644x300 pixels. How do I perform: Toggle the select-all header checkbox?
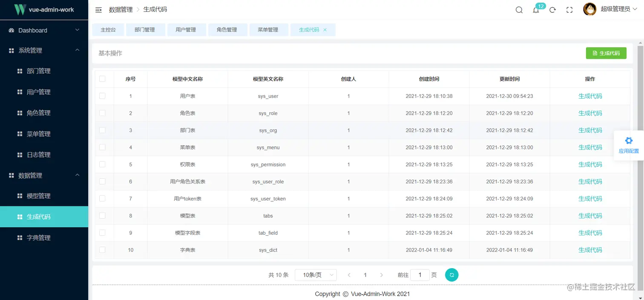(x=102, y=79)
